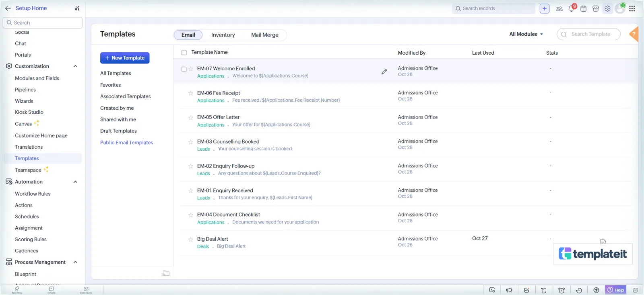The width and height of the screenshot is (644, 295).
Task: Collapse the Process Management section
Action: (x=75, y=262)
